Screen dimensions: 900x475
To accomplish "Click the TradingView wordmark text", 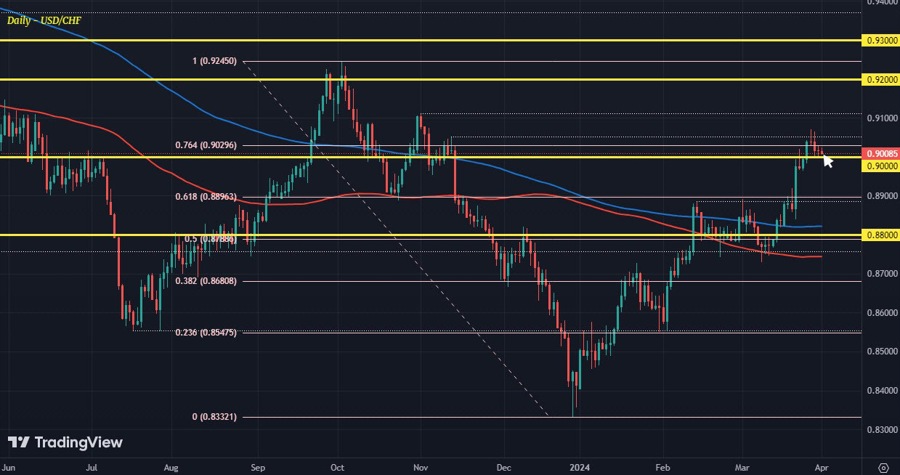I will (78, 442).
